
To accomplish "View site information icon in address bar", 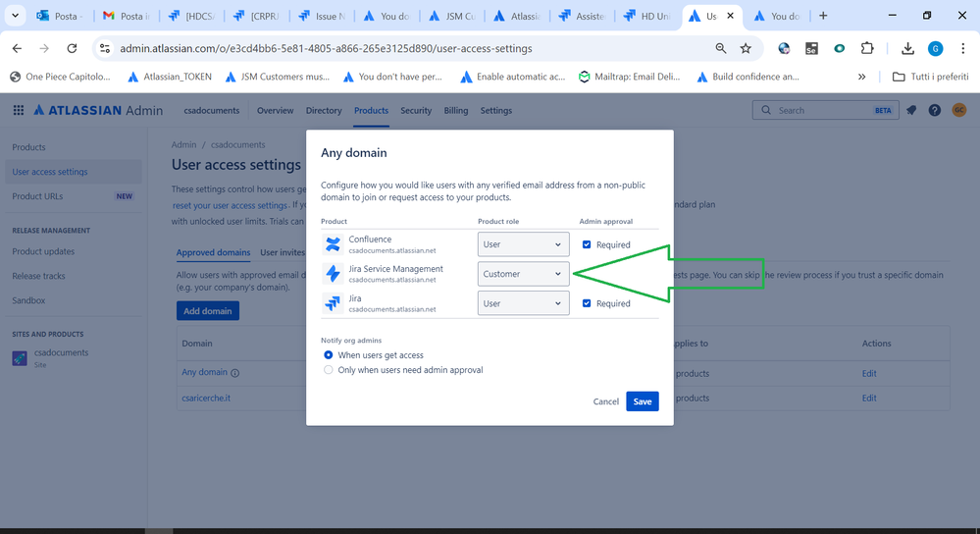I will (x=105, y=48).
